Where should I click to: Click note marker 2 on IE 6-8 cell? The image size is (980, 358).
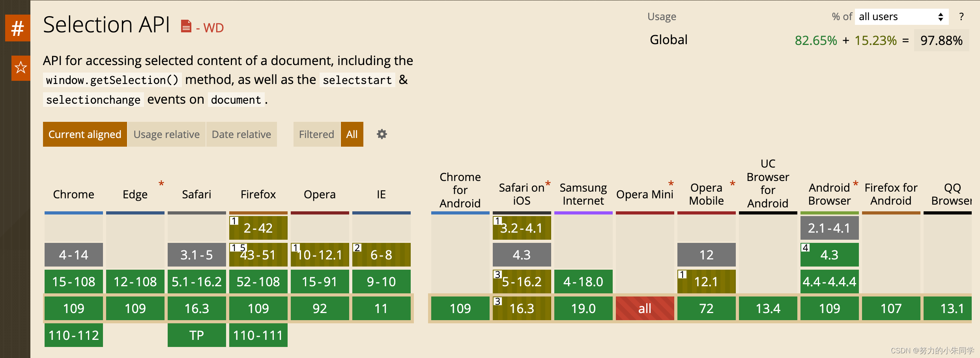[x=357, y=248]
